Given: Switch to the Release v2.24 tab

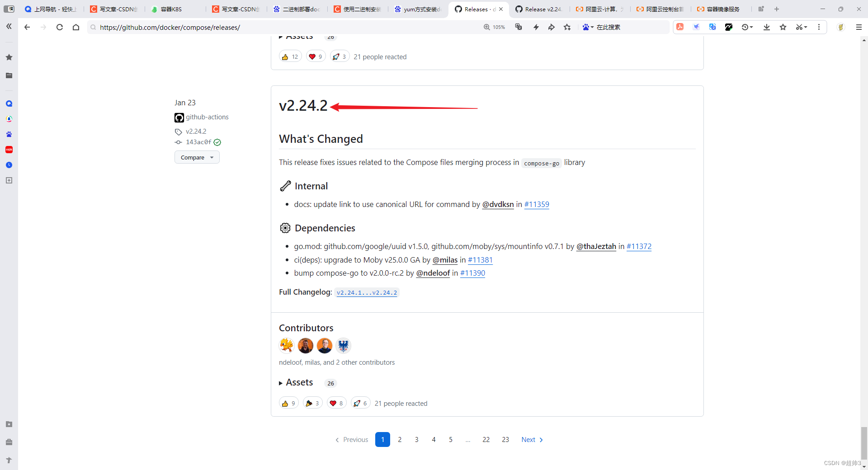Looking at the screenshot, I should (539, 9).
